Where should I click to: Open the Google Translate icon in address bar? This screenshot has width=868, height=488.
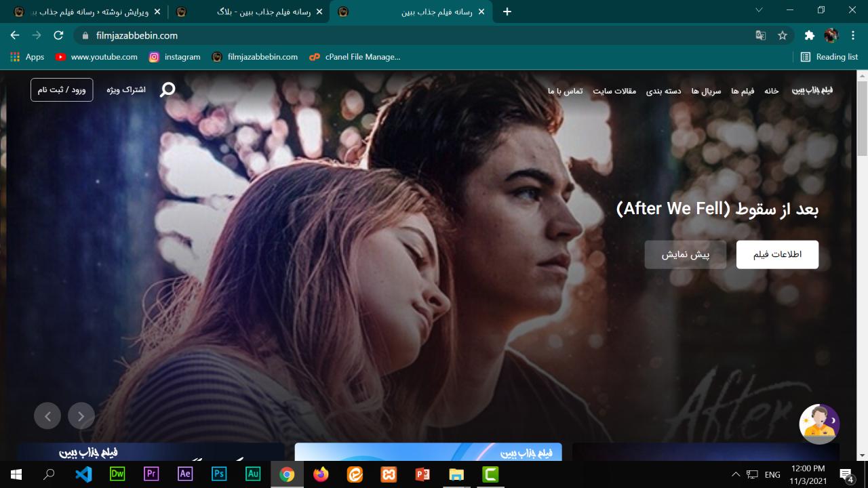tap(761, 35)
